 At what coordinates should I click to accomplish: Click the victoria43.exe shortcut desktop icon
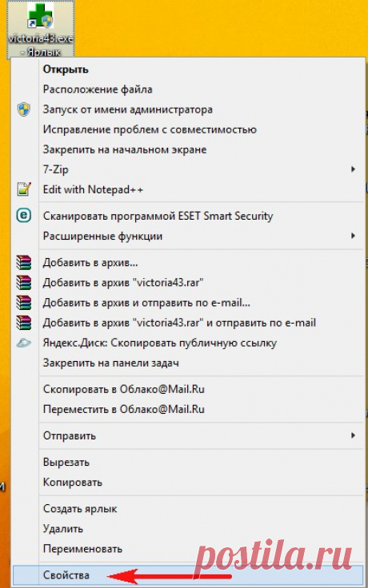(41, 30)
